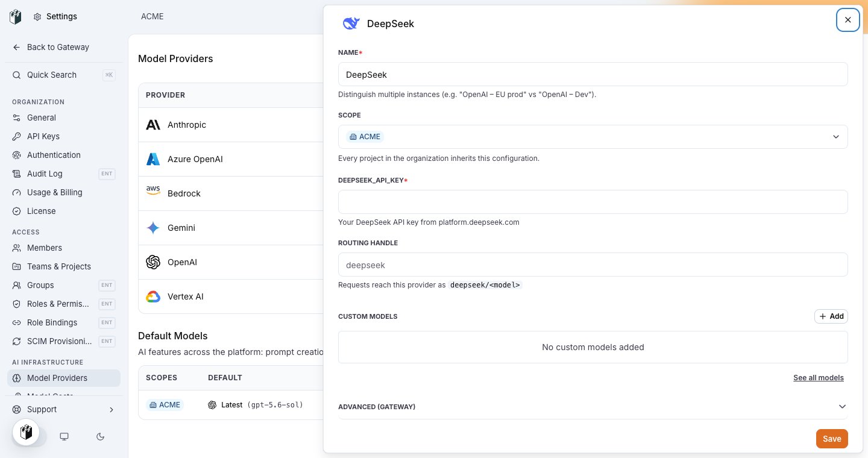Click the Settings gear icon in the header

coord(37,17)
